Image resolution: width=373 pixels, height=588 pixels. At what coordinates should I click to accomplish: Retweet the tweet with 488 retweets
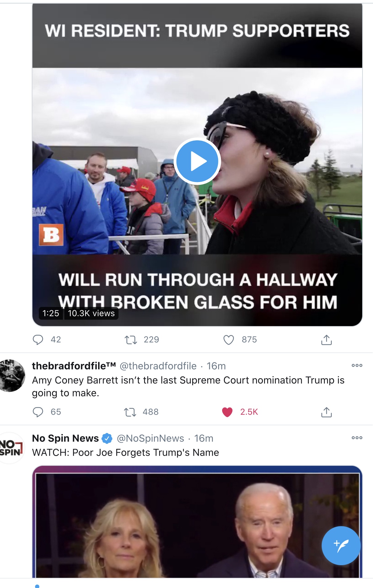[x=130, y=412]
